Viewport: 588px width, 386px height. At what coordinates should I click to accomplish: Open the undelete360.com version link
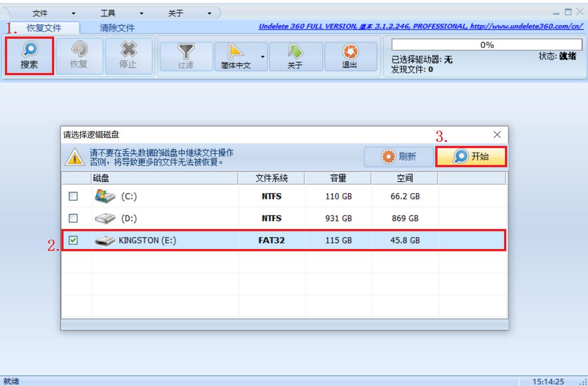click(420, 26)
